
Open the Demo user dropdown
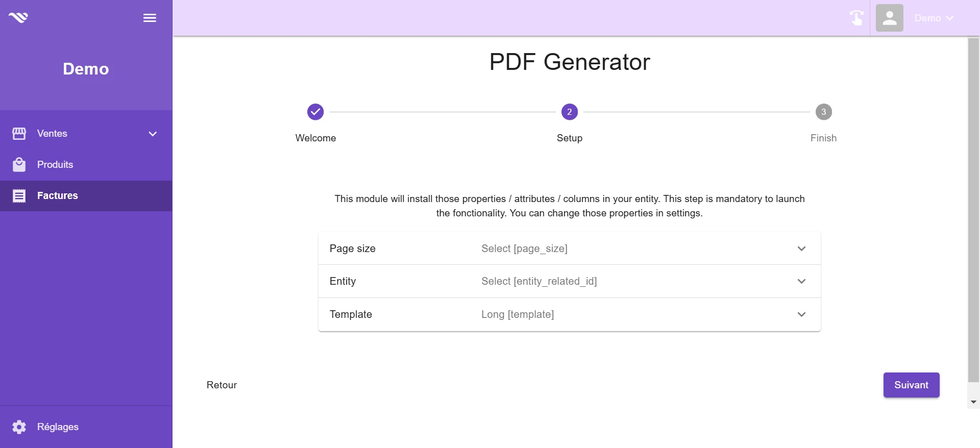934,18
